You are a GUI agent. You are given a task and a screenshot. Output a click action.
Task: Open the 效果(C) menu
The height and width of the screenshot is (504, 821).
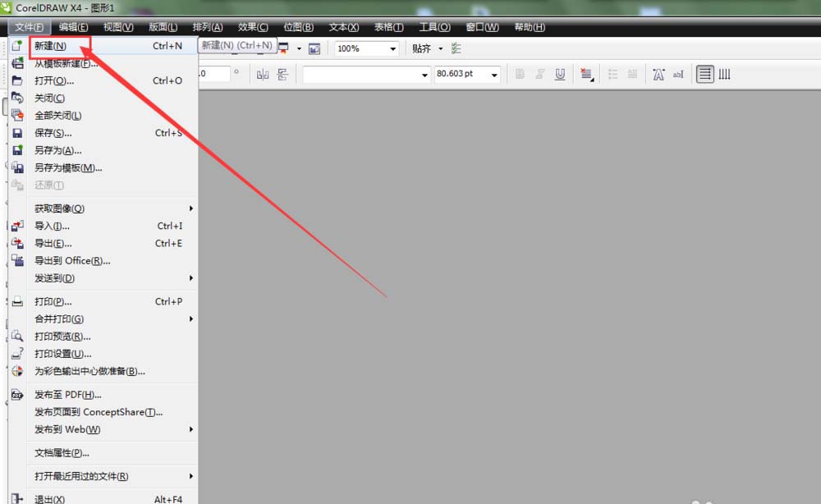(x=253, y=27)
